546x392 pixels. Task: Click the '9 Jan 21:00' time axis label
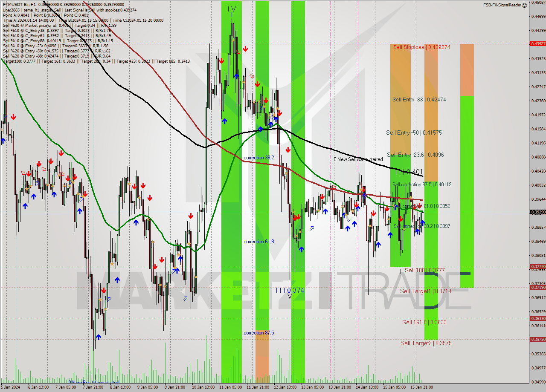coord(175,387)
